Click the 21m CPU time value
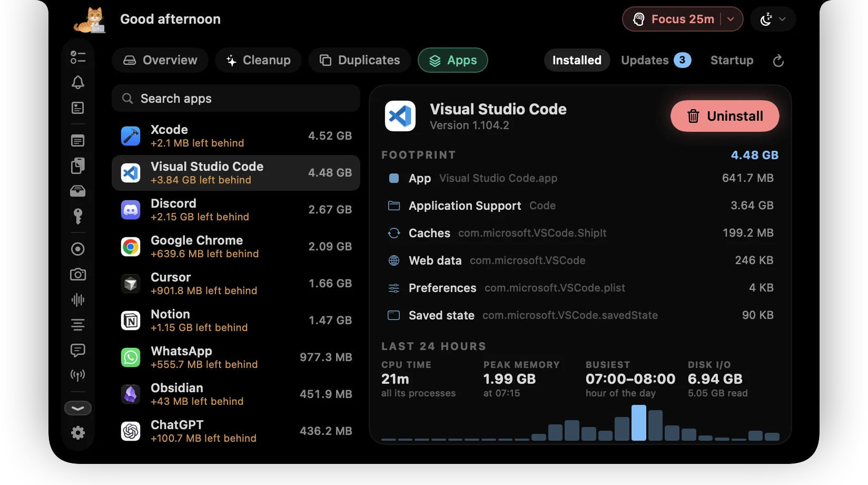Viewport: 868px width, 485px height. coord(395,379)
